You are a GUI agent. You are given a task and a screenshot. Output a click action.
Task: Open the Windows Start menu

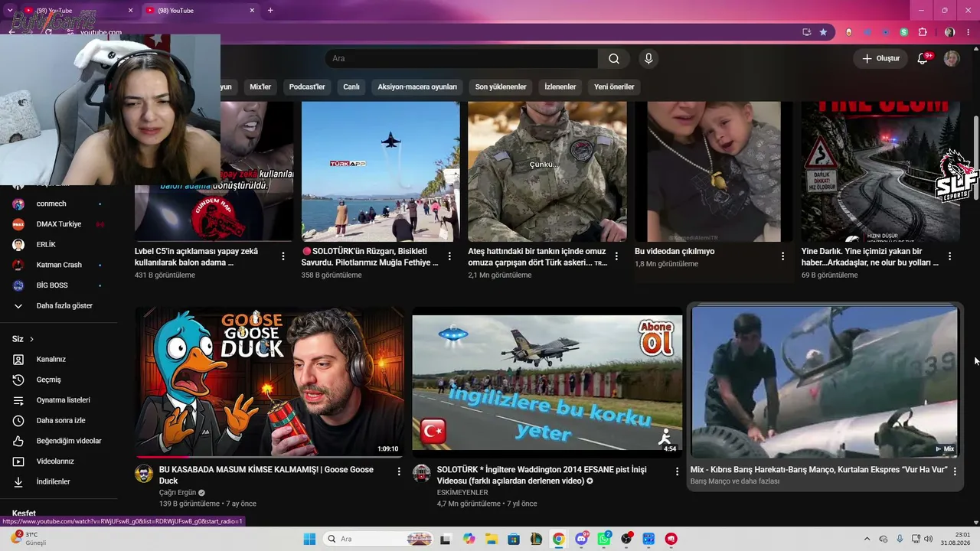(309, 539)
